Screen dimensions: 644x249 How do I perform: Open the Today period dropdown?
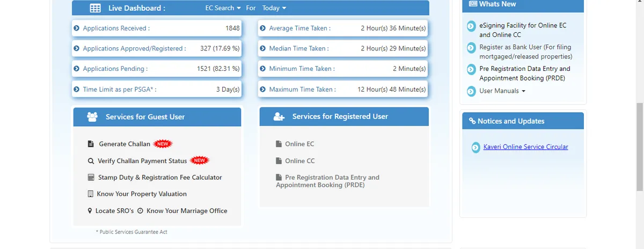tap(274, 8)
